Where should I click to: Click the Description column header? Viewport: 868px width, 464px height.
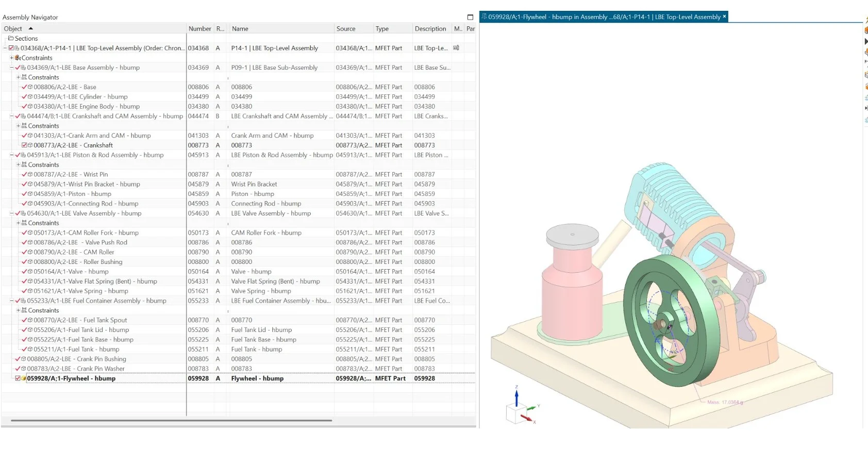point(432,29)
